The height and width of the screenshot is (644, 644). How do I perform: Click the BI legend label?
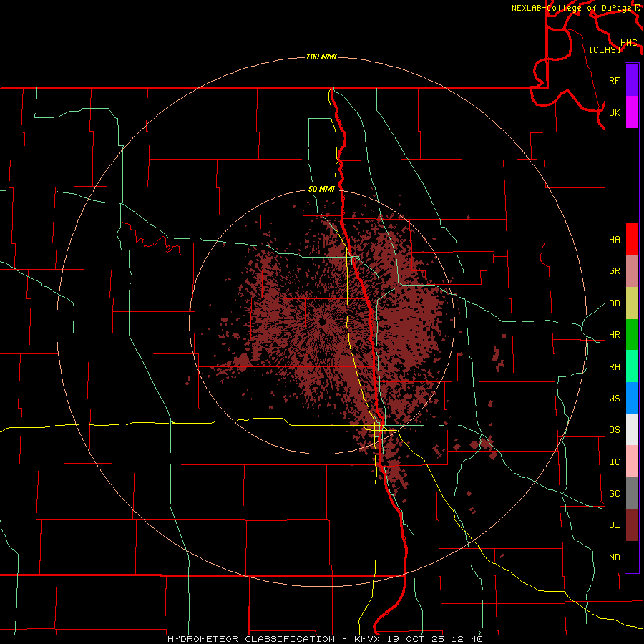(614, 525)
